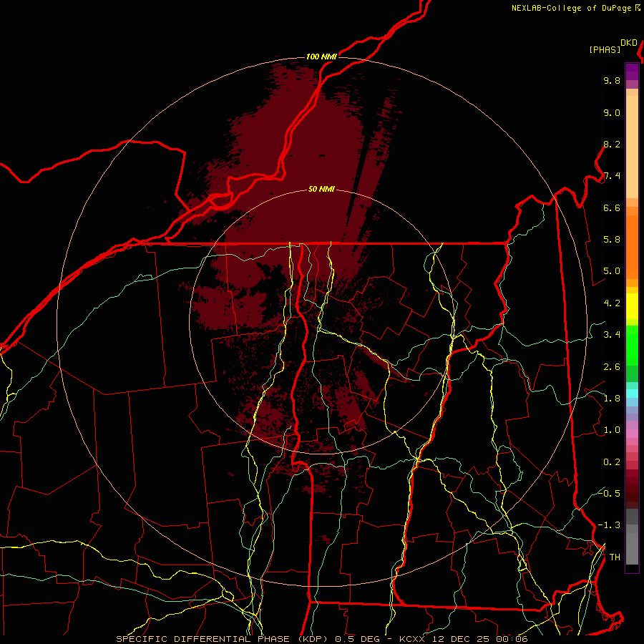Pick the 9.8 value on the color scale
Image resolution: width=644 pixels, height=644 pixels.
612,80
